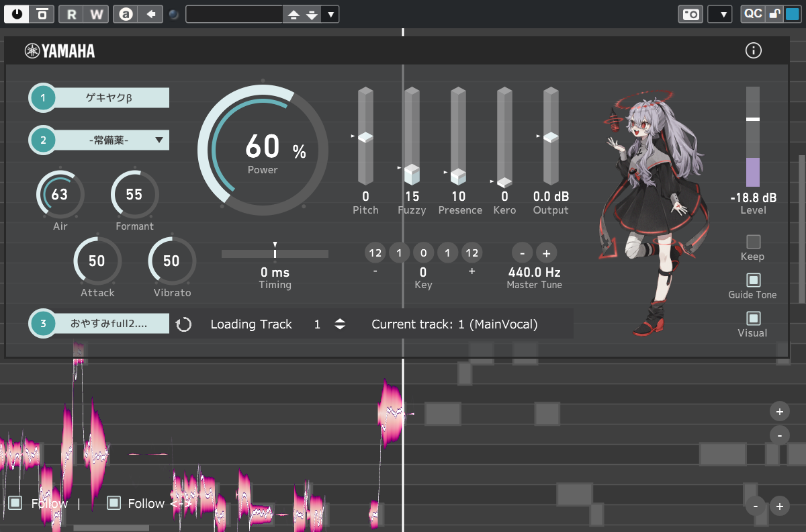The height and width of the screenshot is (532, 806).
Task: Click the number 1 circle badge
Action: [43, 98]
